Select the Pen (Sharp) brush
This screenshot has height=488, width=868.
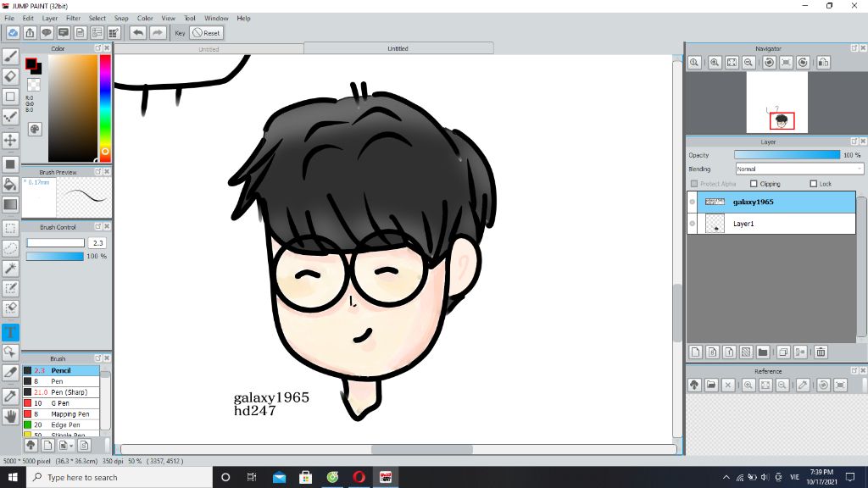tap(61, 392)
